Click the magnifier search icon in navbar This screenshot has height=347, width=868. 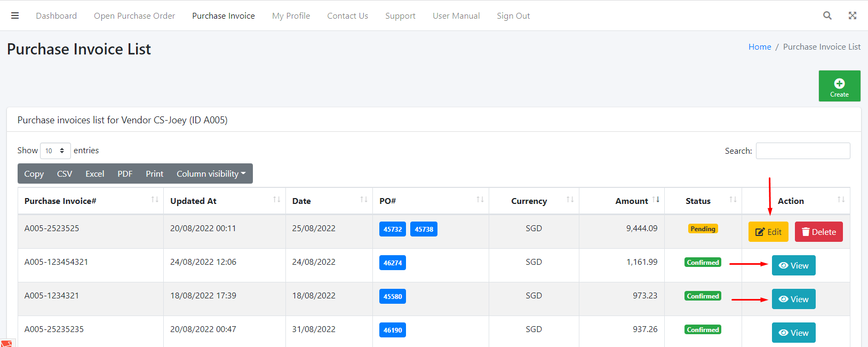click(x=827, y=15)
